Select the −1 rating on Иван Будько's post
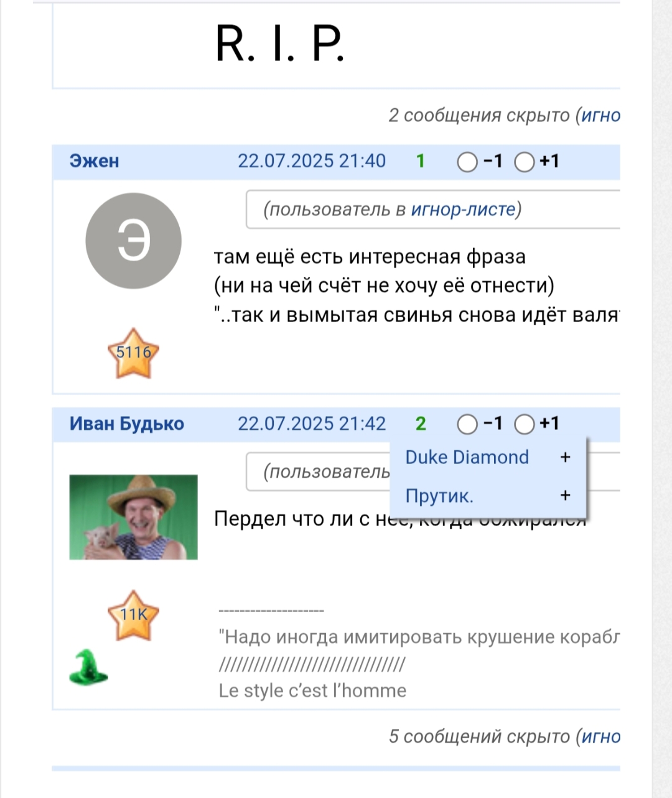The width and height of the screenshot is (672, 798). tap(467, 425)
